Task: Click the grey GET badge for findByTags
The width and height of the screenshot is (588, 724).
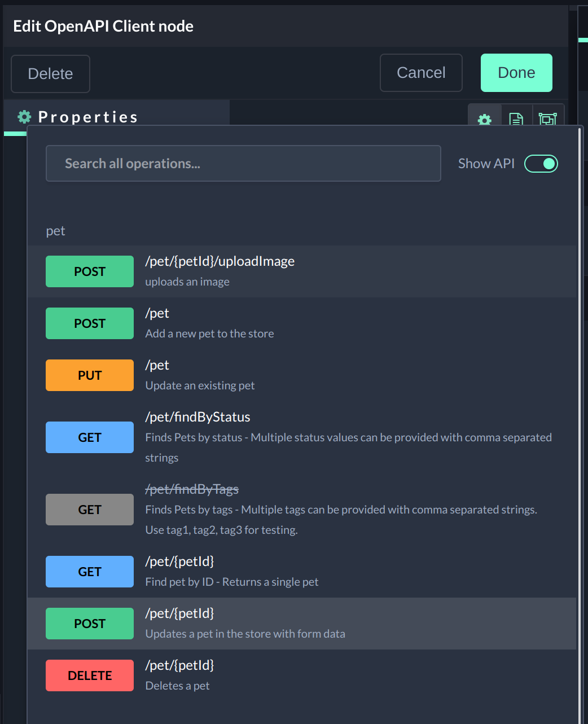Action: [90, 510]
